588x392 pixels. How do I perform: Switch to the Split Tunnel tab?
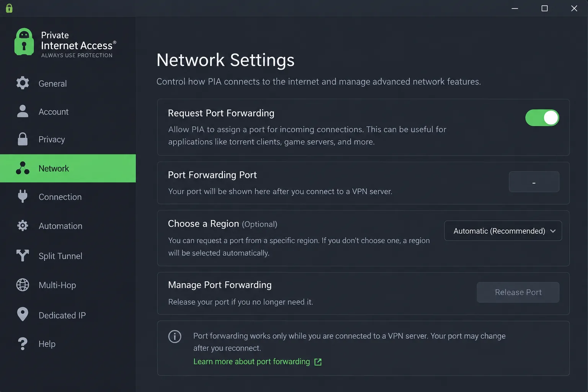click(x=68, y=256)
